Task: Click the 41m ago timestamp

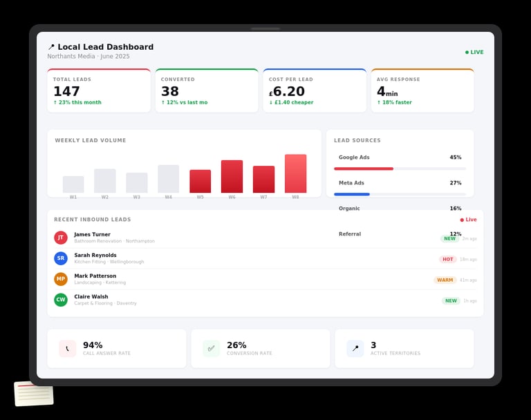Action: click(468, 280)
